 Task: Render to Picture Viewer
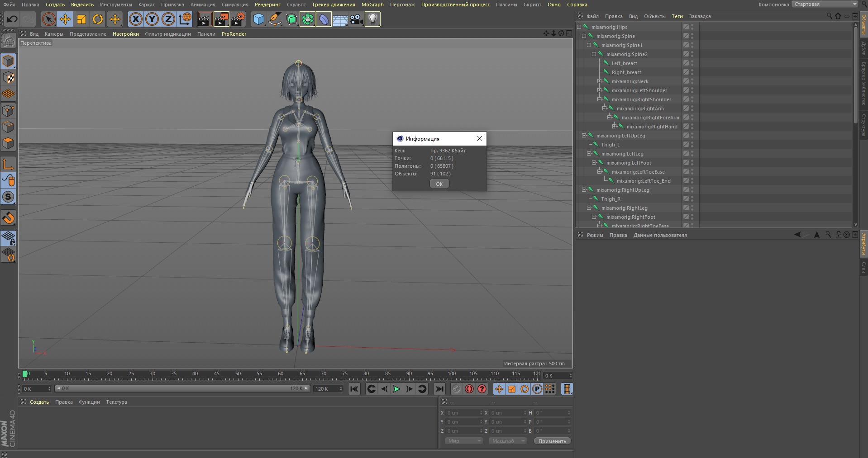pos(221,19)
